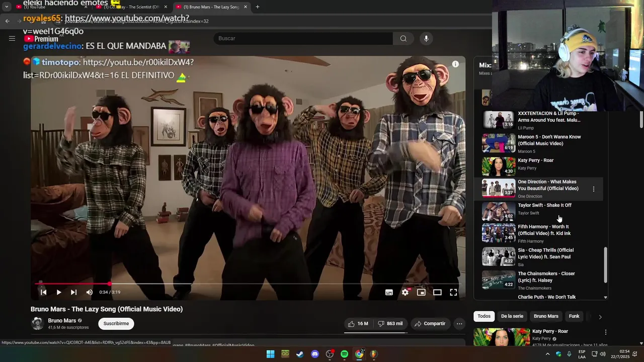
Task: Toggle subtitles in the player
Action: point(389,292)
